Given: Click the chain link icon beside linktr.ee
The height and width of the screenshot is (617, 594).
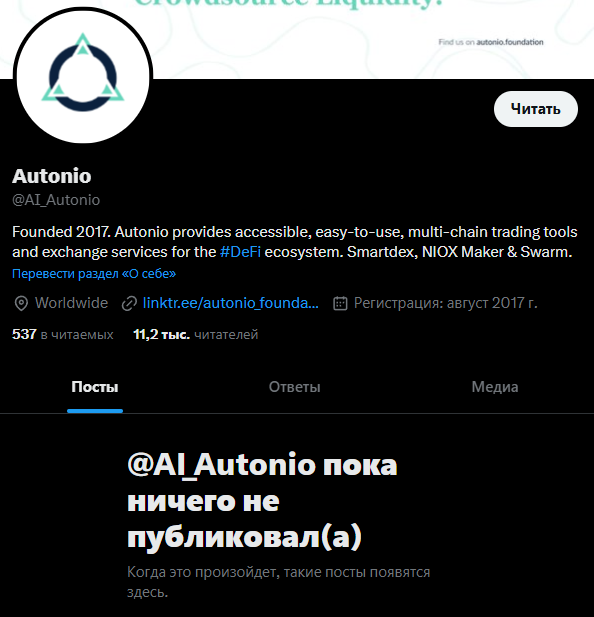Looking at the screenshot, I should click(x=129, y=303).
